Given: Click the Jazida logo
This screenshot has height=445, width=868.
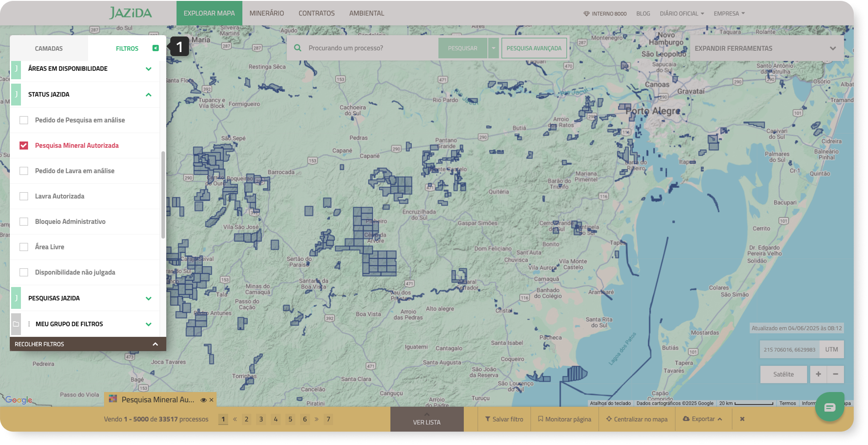Looking at the screenshot, I should 131,13.
